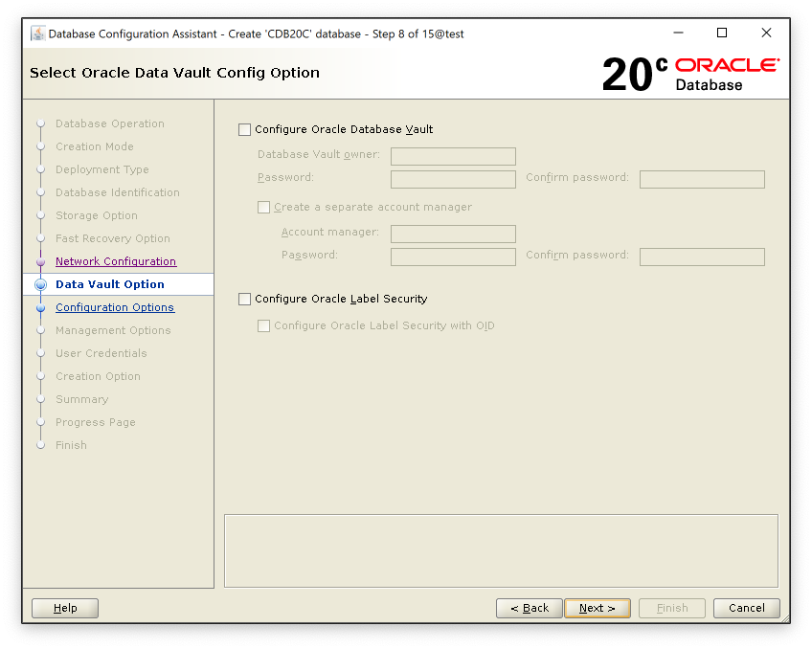Click the Creation Option step label
The image size is (812, 649).
click(98, 376)
